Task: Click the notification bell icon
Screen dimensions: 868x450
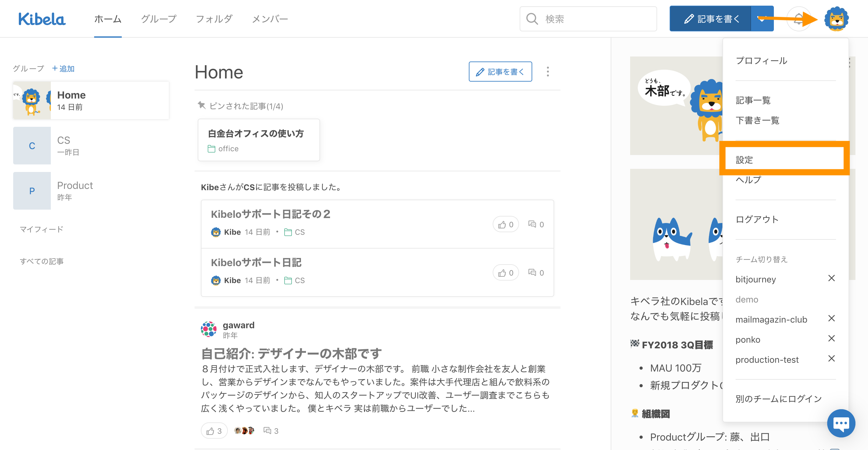Action: click(798, 19)
